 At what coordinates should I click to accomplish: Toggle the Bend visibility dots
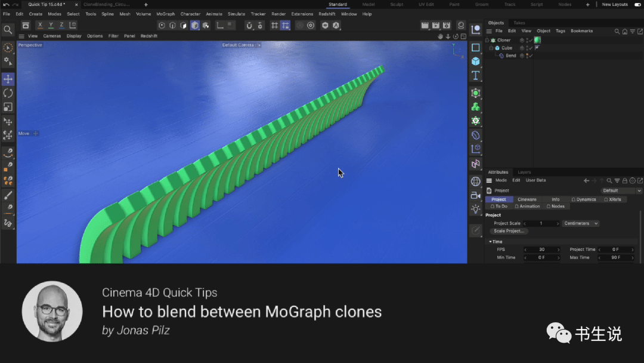[x=527, y=56]
